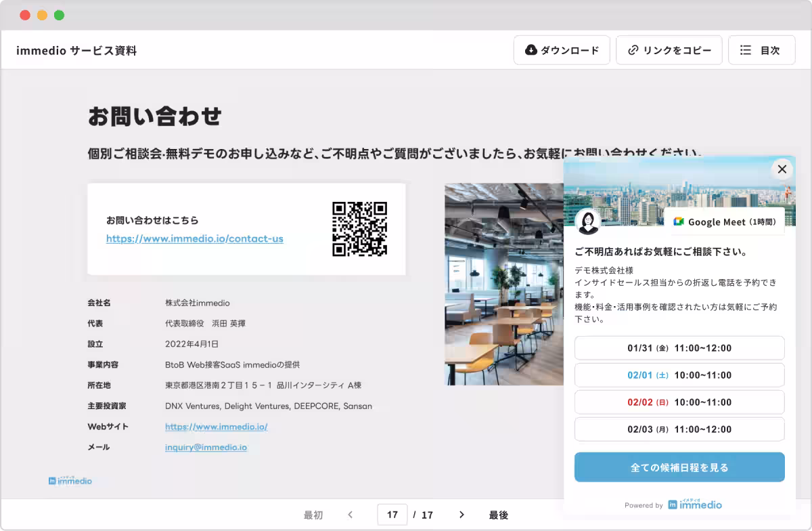Click the host avatar in the popup

[x=588, y=221]
